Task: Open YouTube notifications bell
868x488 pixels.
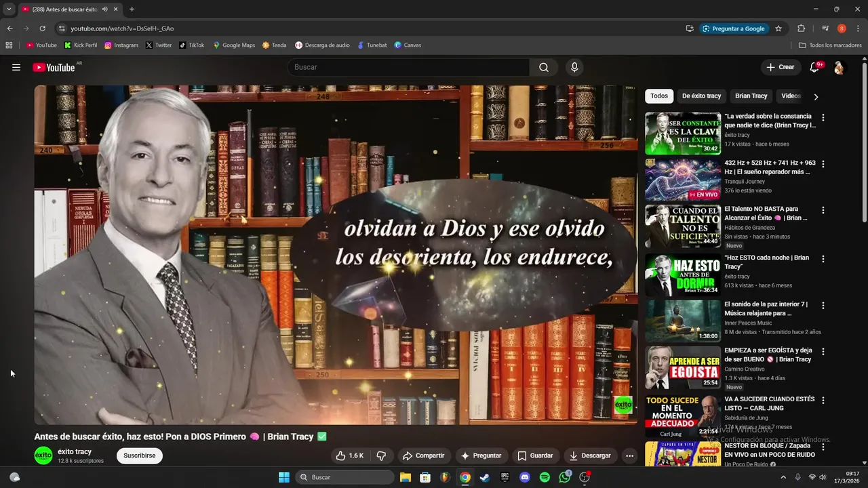Action: coord(814,67)
